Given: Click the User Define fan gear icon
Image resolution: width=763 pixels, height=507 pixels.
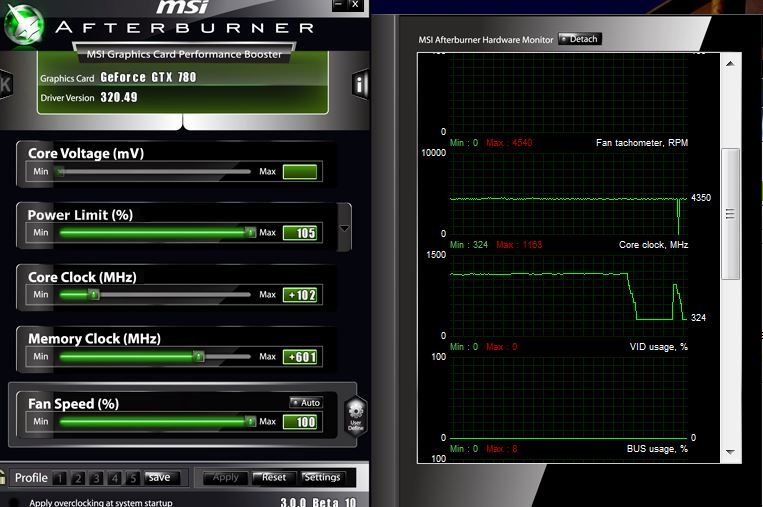Looking at the screenshot, I should [x=356, y=414].
